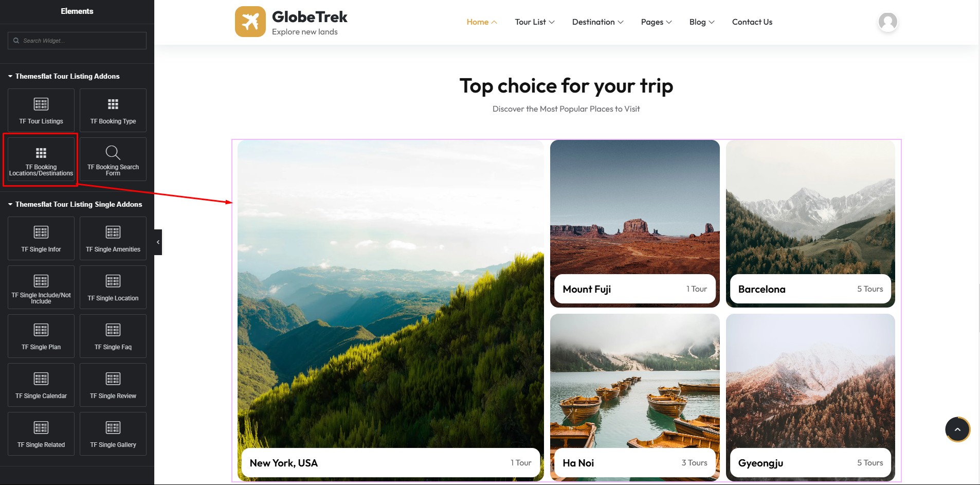Select the TF Single Gallery widget
The height and width of the screenshot is (485, 980).
[113, 434]
